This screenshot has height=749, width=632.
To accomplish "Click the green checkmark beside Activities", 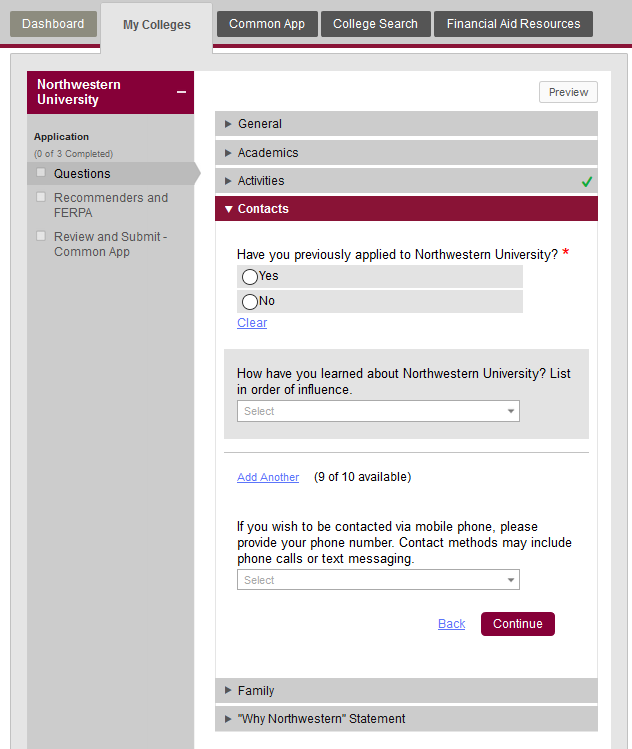I will coord(587,182).
